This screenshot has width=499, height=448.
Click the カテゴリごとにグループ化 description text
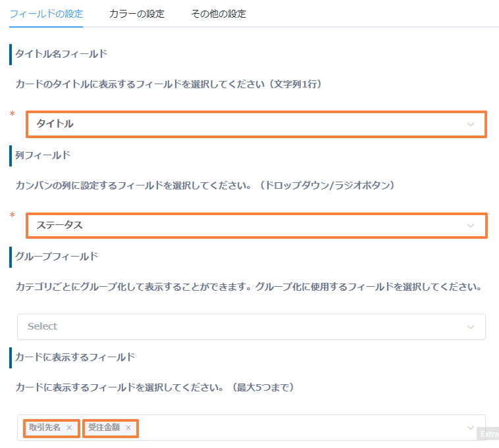tap(249, 287)
